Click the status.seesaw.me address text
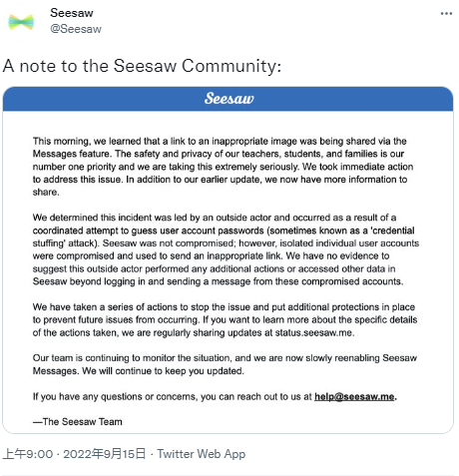Screen dimensions: 459x476 coord(314,332)
